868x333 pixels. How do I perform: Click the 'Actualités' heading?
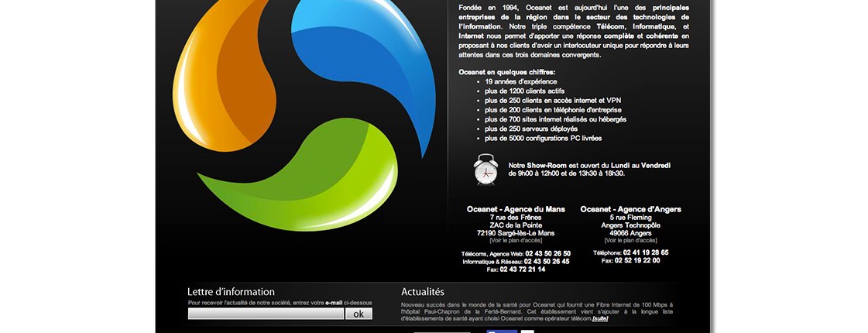click(x=422, y=291)
